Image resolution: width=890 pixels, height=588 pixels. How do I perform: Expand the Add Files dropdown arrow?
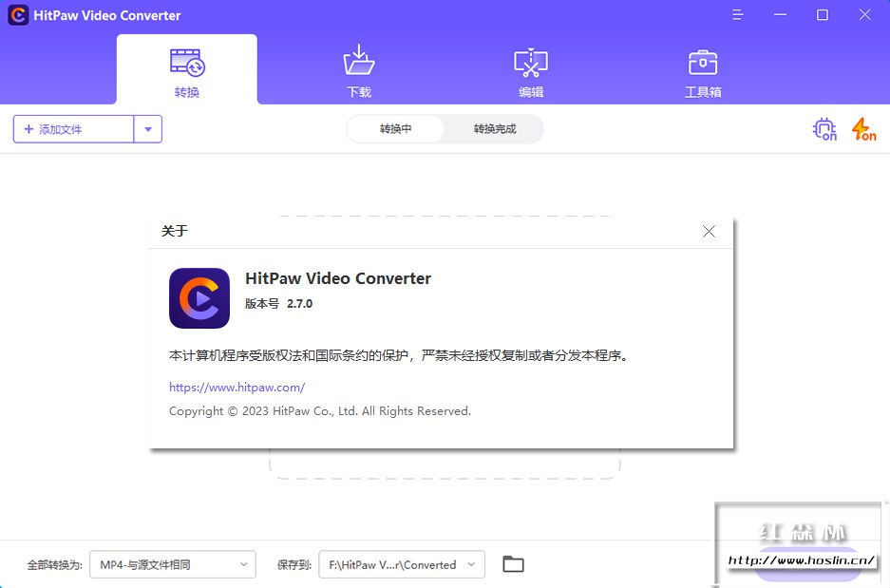(148, 129)
